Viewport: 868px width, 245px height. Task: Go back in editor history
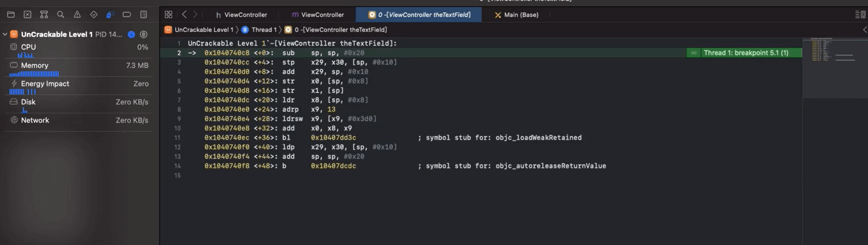click(x=184, y=15)
